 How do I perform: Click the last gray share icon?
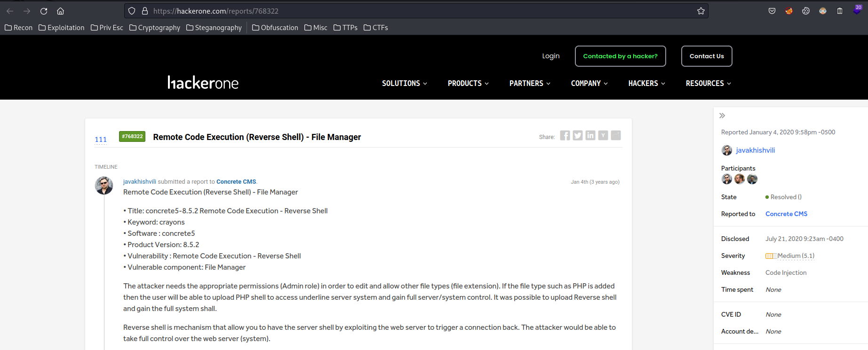(x=616, y=135)
